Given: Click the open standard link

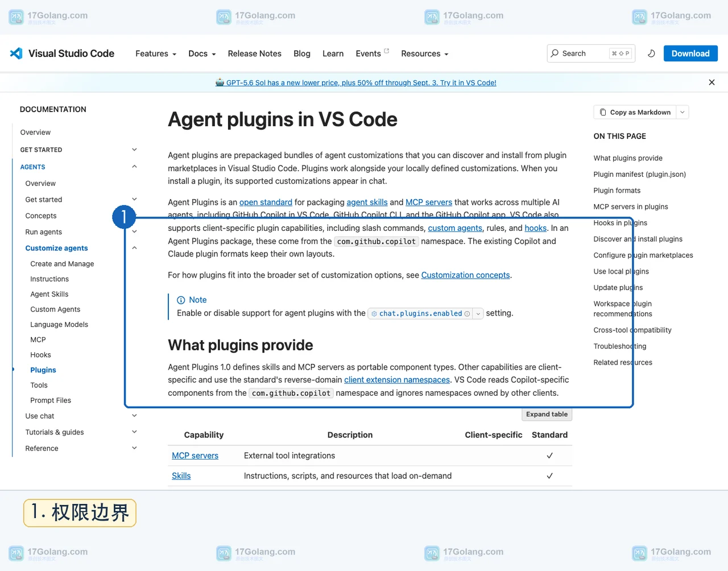Looking at the screenshot, I should tap(266, 202).
